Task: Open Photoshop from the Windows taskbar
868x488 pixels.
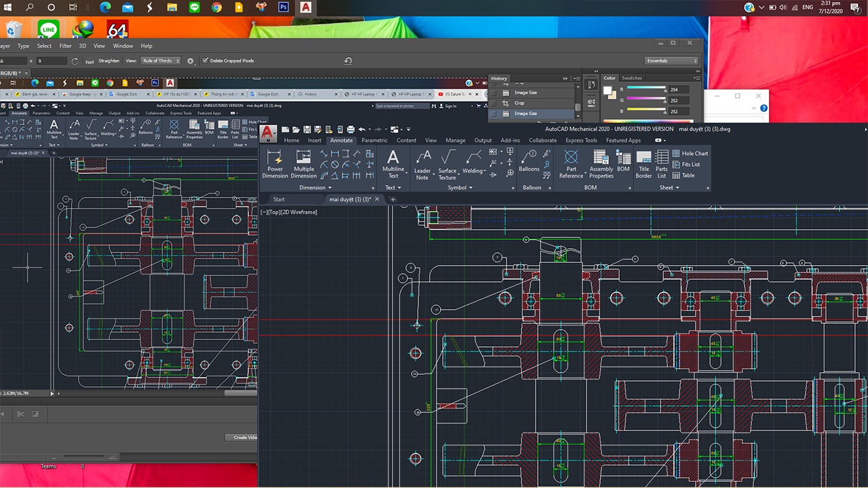Action: tap(284, 7)
